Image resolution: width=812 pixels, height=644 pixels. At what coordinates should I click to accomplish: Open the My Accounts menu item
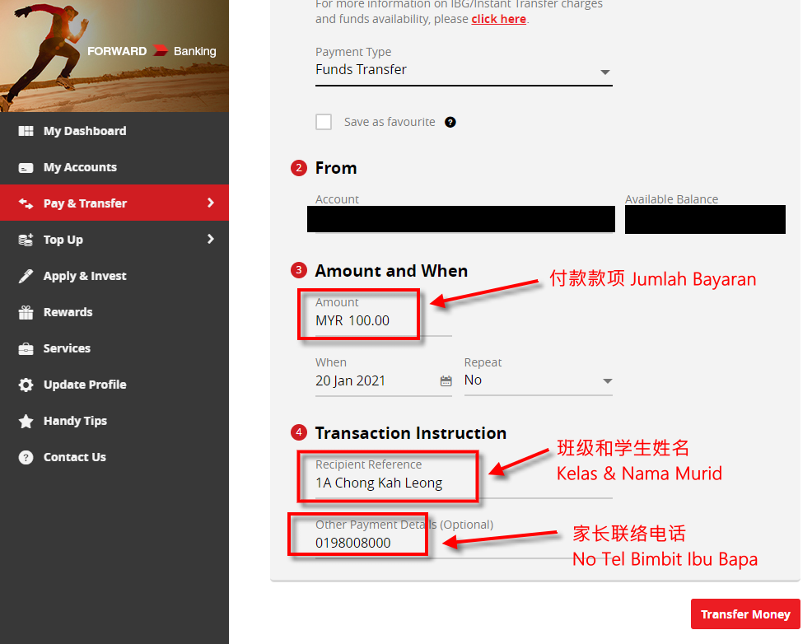[80, 167]
